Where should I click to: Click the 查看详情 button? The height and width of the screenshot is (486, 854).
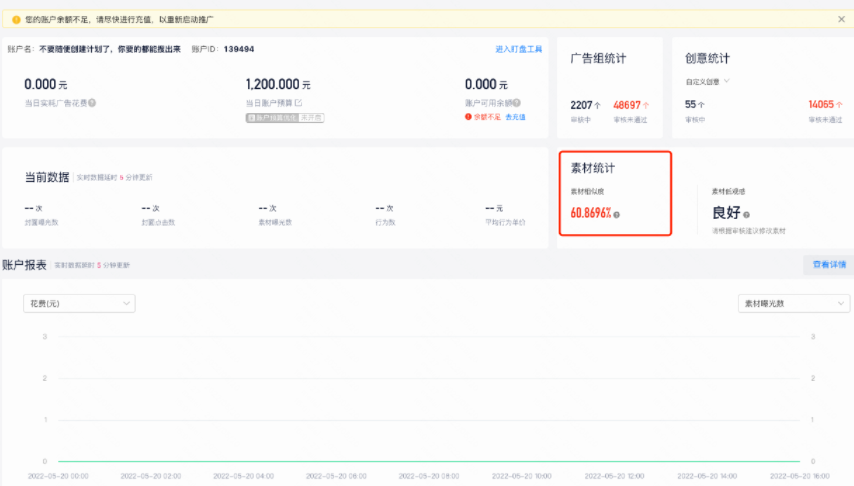(x=829, y=264)
